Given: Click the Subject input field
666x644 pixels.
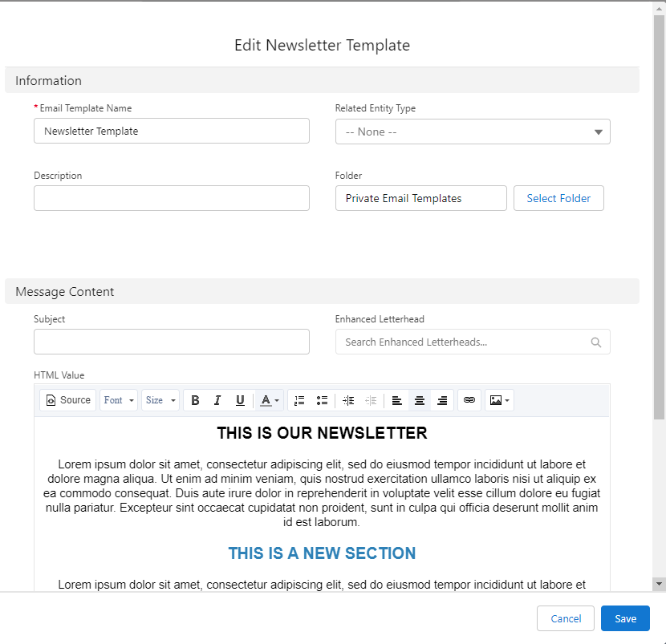Looking at the screenshot, I should [x=172, y=342].
